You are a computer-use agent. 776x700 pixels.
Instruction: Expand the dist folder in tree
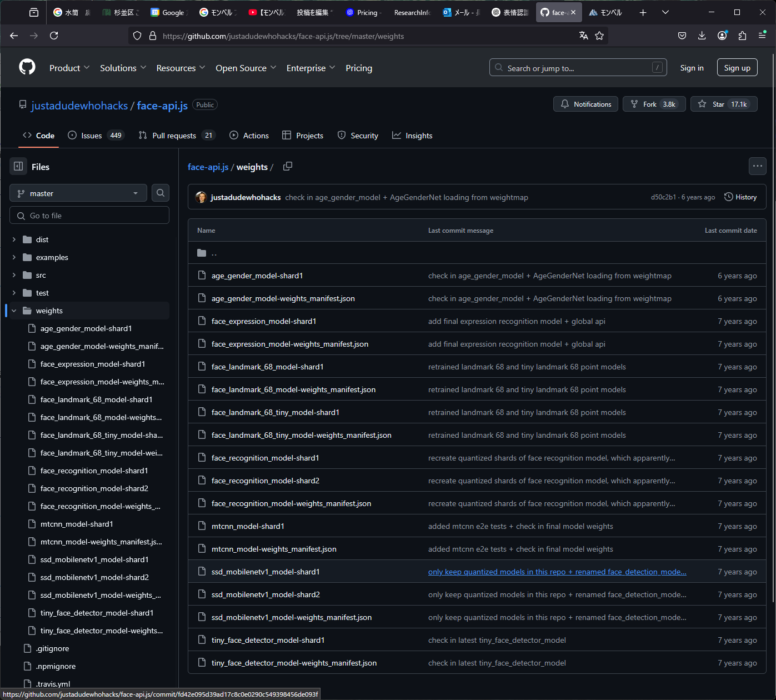pyautogui.click(x=14, y=239)
